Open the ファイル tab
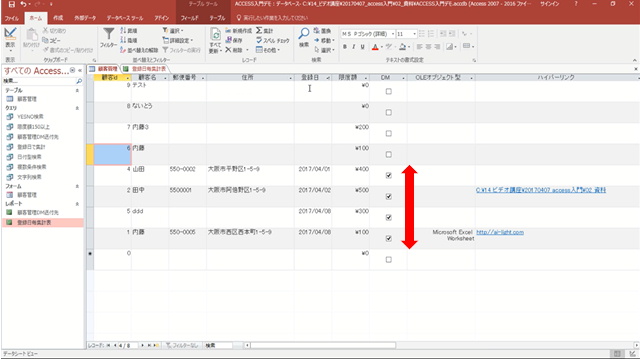Screen dimensions: 640x360 tap(12, 18)
